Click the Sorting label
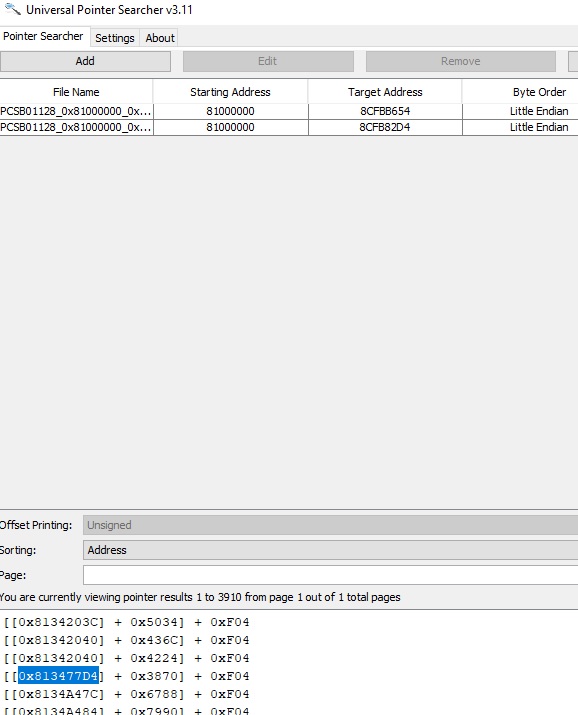This screenshot has height=715, width=578. tap(18, 550)
